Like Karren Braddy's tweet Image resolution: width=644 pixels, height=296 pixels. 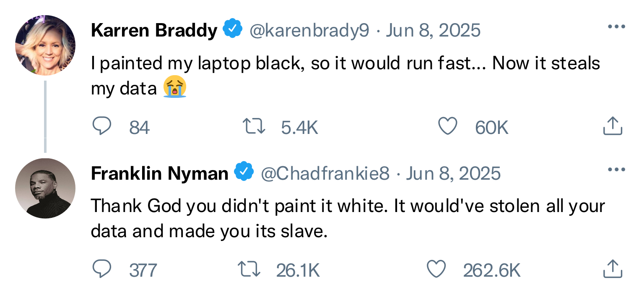[x=447, y=126]
